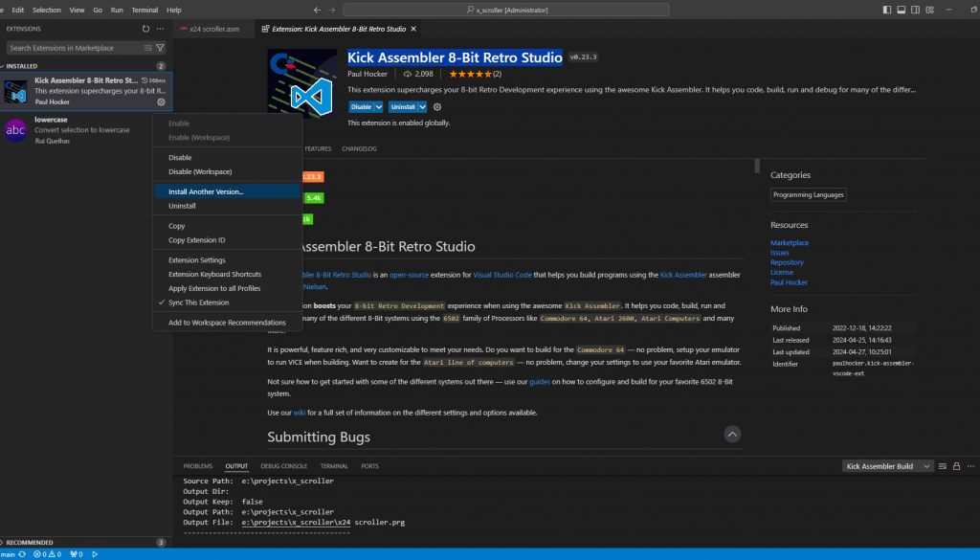This screenshot has width=980, height=560.
Task: Go back with the navigation arrow
Action: click(x=318, y=10)
